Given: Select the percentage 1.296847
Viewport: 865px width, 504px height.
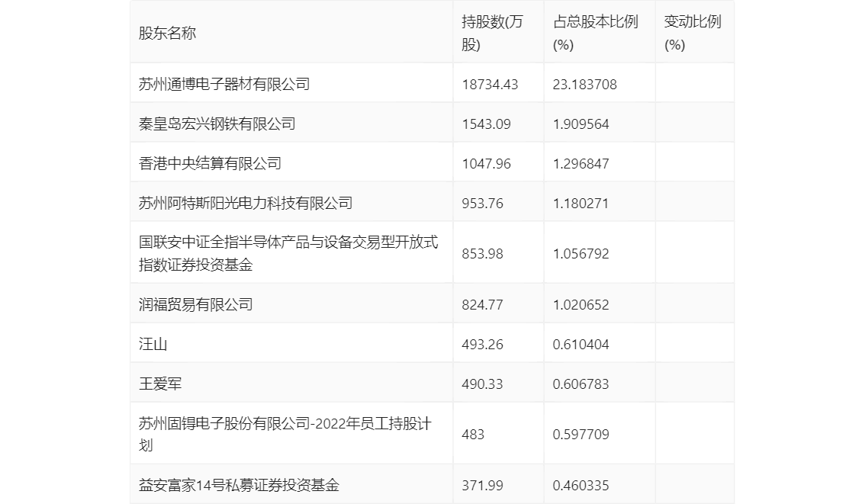Looking at the screenshot, I should coord(581,164).
